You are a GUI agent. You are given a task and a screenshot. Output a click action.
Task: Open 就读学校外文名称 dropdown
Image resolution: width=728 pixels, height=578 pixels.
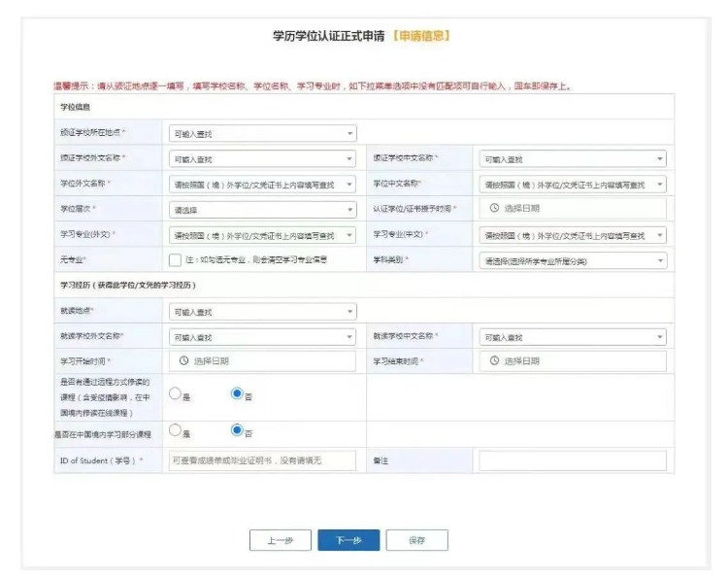coord(262,337)
